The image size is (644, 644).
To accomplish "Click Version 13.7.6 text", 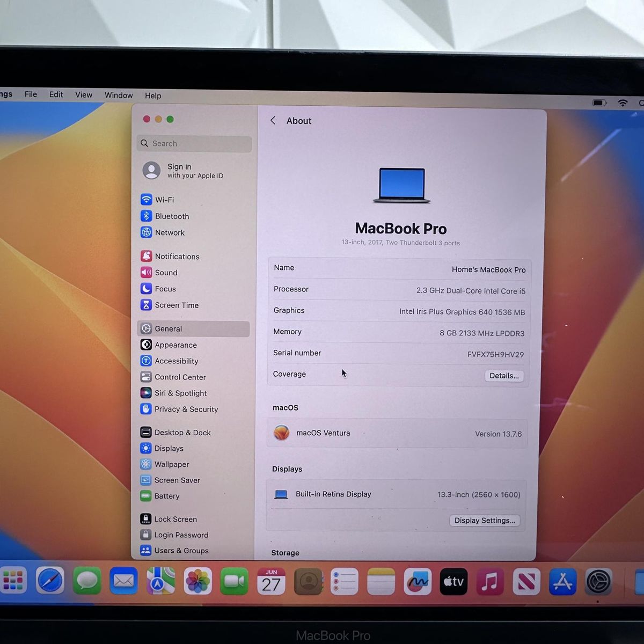I will pyautogui.click(x=498, y=434).
